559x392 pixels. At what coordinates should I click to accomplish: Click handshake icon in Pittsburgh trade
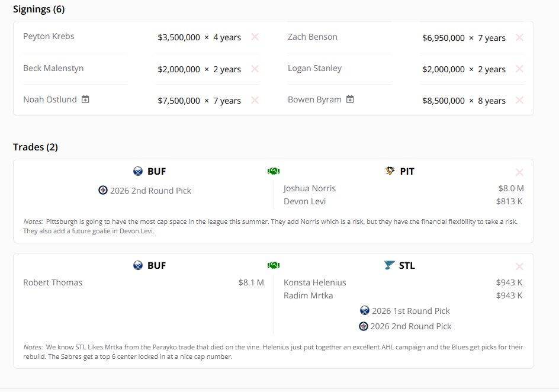pos(274,171)
